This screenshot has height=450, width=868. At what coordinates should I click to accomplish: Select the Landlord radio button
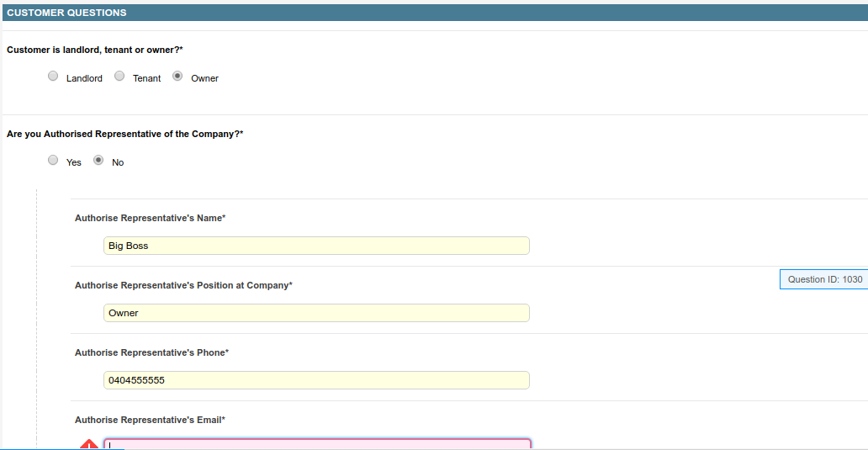(x=53, y=77)
